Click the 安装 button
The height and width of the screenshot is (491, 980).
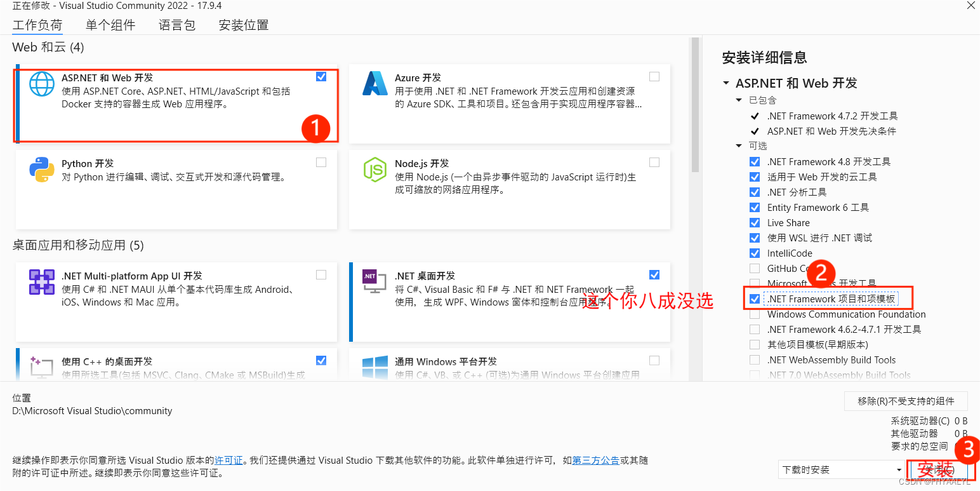pos(940,470)
